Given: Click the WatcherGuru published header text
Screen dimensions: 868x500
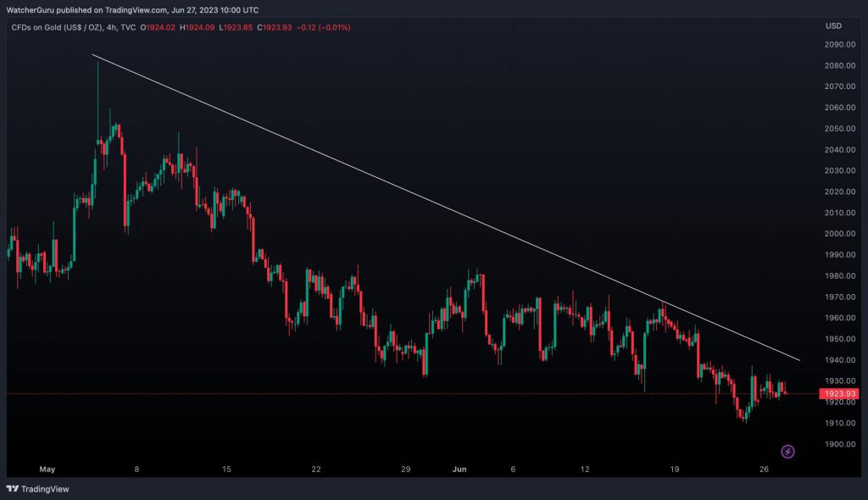Looking at the screenshot, I should [x=132, y=10].
